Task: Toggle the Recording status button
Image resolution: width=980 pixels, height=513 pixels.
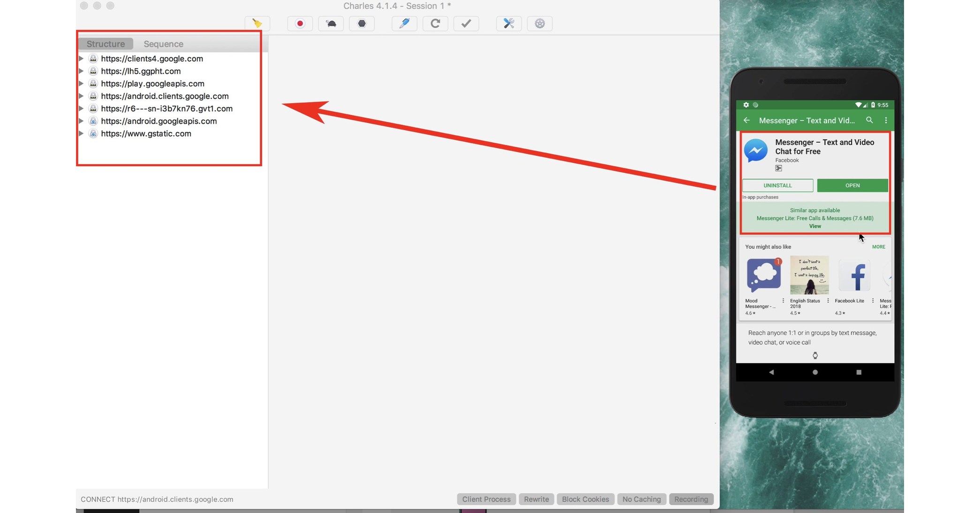Action: click(x=691, y=499)
